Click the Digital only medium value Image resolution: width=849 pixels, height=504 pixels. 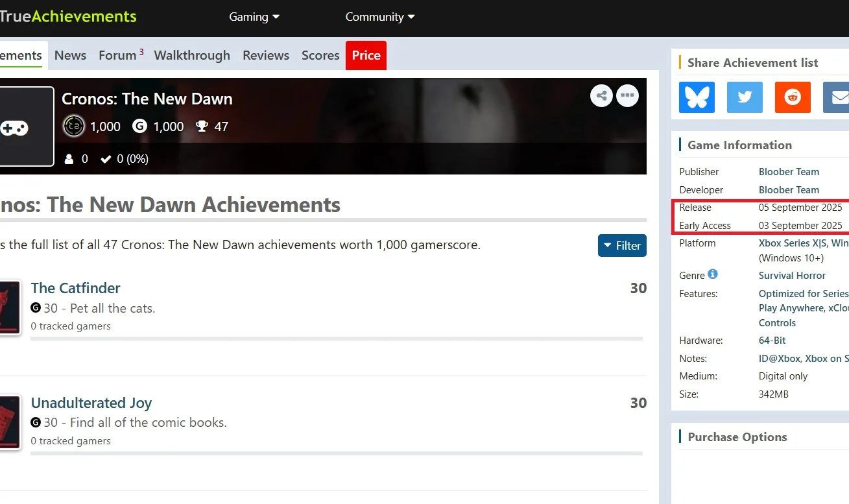pos(783,376)
